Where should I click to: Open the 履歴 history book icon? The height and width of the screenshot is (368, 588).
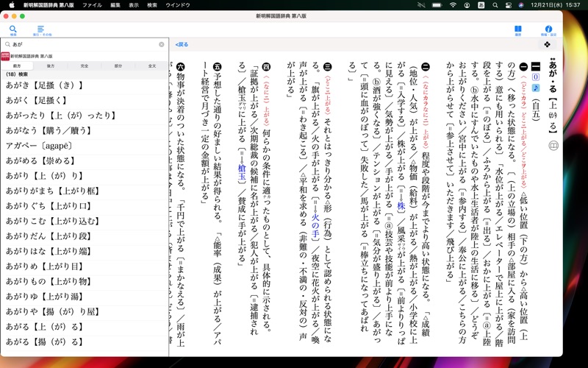tap(518, 30)
